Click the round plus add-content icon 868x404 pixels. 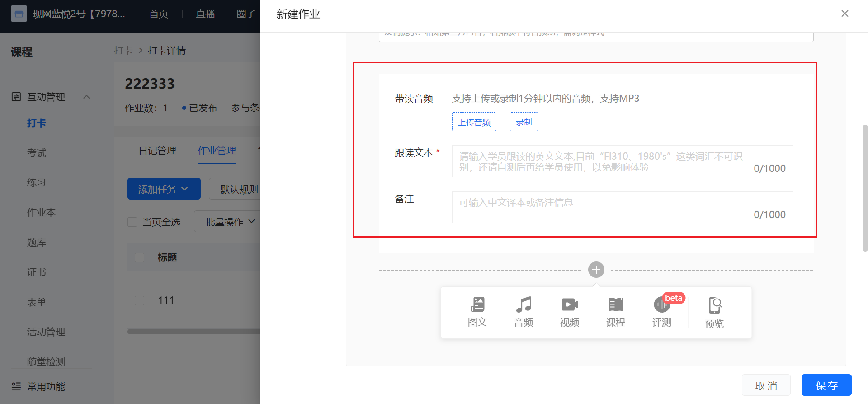pos(596,270)
